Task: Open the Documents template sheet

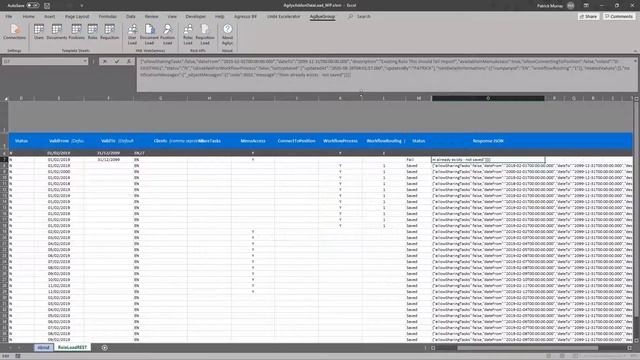Action: (57, 32)
